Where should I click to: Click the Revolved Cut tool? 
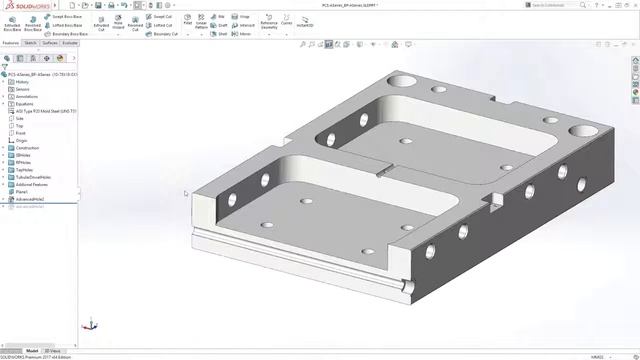point(135,24)
